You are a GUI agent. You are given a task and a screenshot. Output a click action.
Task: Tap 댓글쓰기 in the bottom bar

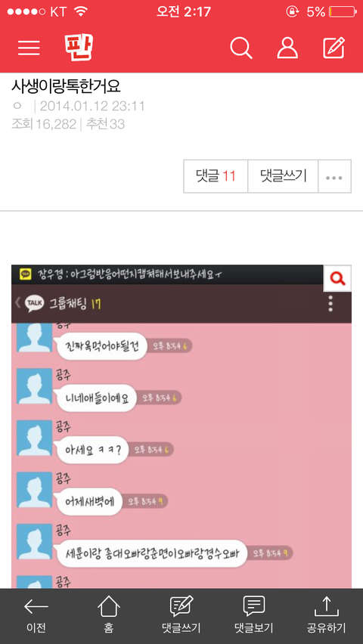(181, 615)
